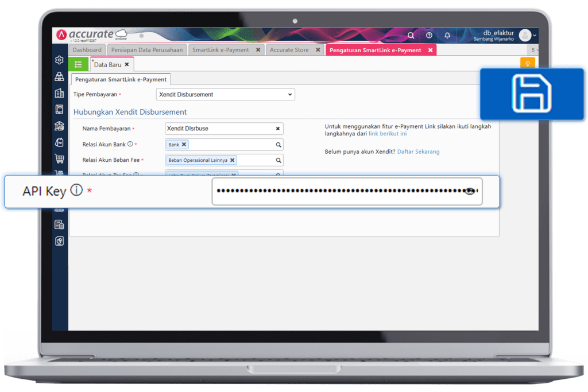
Task: Focus the Nama Pembayaran input field
Action: click(225, 129)
